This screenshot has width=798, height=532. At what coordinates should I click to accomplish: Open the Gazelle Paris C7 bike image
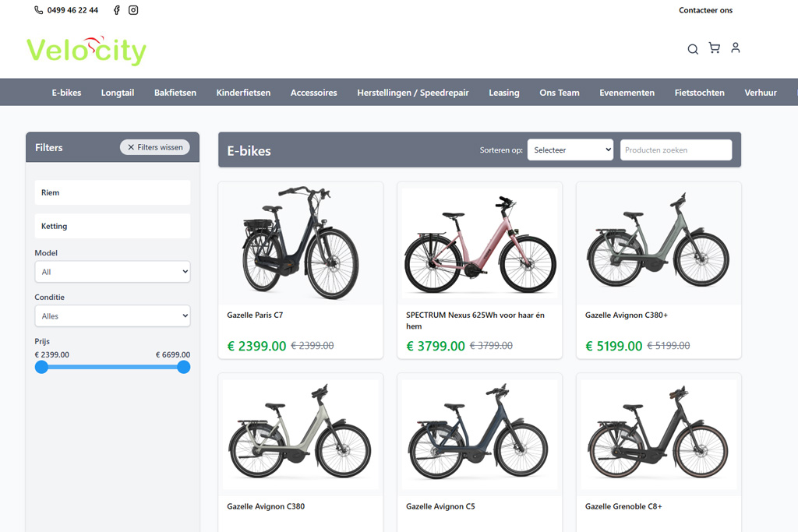[x=300, y=243]
